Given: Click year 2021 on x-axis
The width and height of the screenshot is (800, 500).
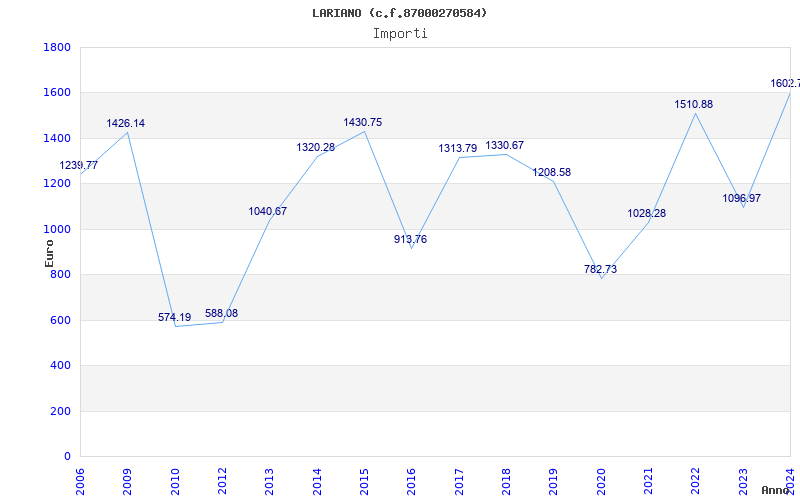Looking at the screenshot, I should [648, 482].
